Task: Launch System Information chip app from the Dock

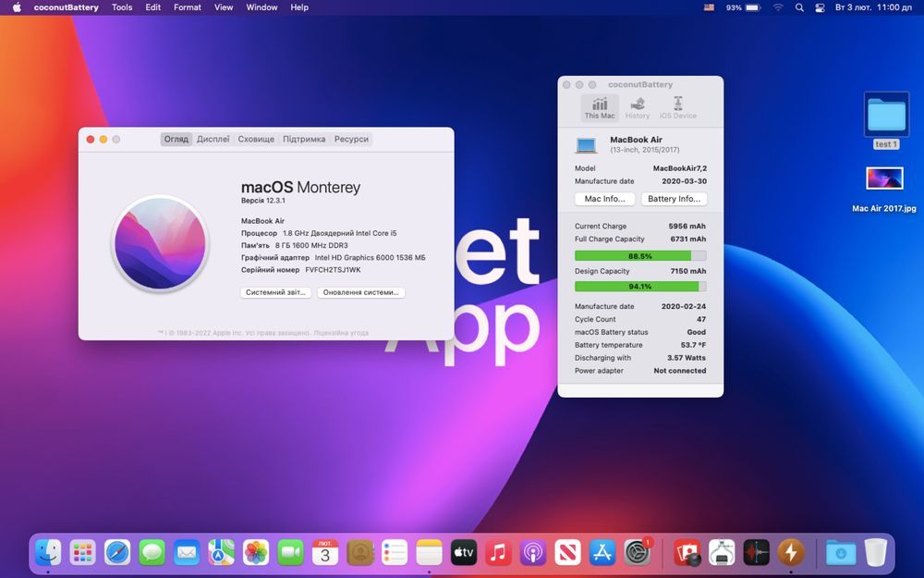Action: [x=722, y=553]
